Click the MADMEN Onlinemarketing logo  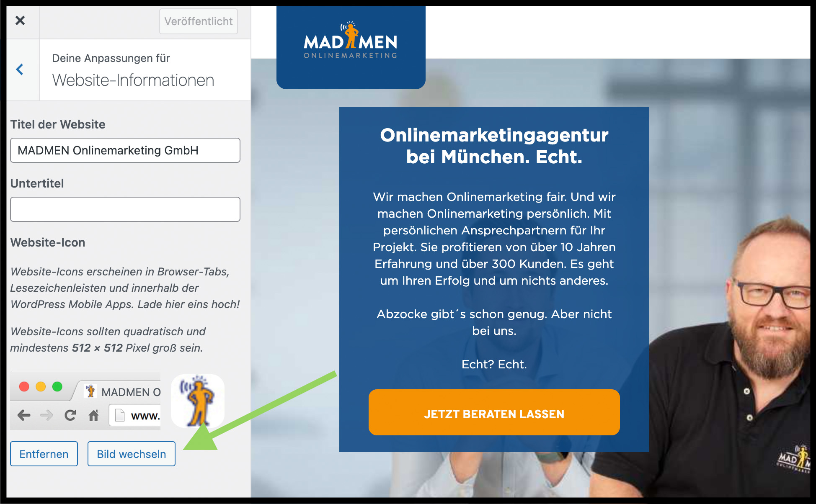(x=351, y=41)
